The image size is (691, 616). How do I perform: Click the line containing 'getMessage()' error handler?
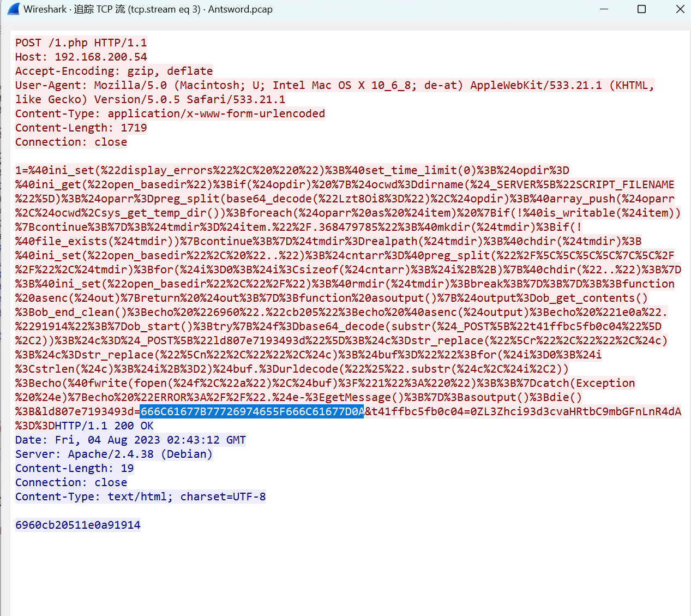pyautogui.click(x=298, y=397)
